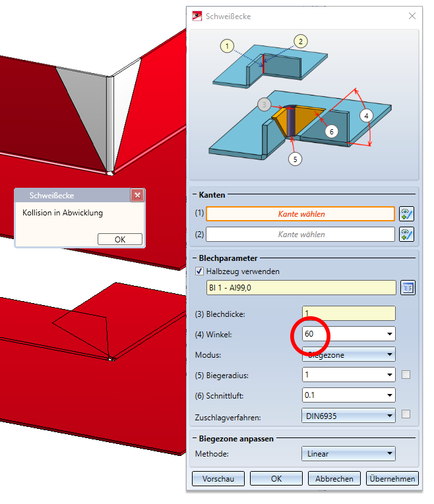Toggle the checkbox beside Biegeradius
Screen dimensions: 434x504
point(406,374)
